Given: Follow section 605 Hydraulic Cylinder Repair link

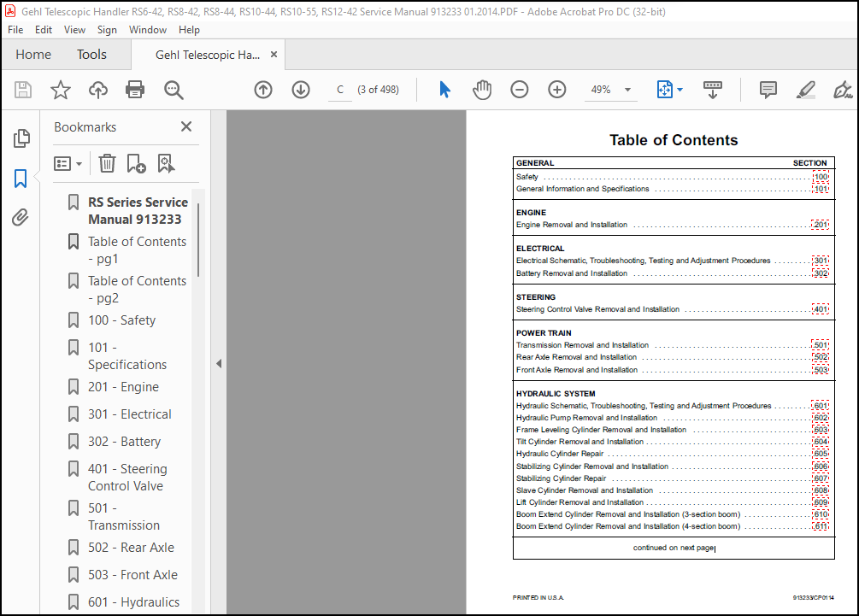Looking at the screenshot, I should [821, 454].
